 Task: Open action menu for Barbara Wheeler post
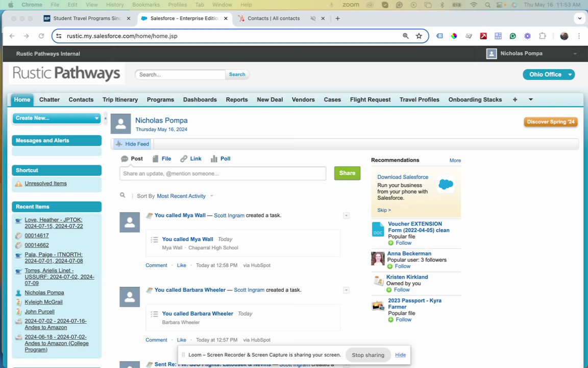point(346,290)
